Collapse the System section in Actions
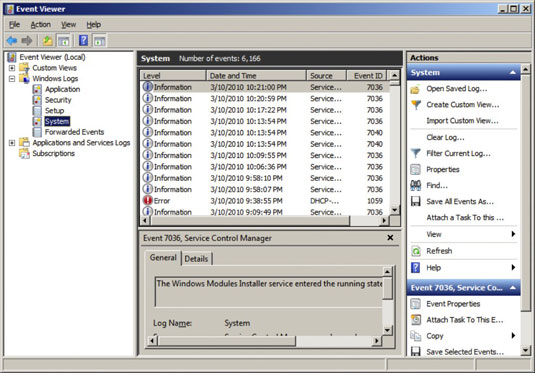The image size is (535, 373). (512, 73)
